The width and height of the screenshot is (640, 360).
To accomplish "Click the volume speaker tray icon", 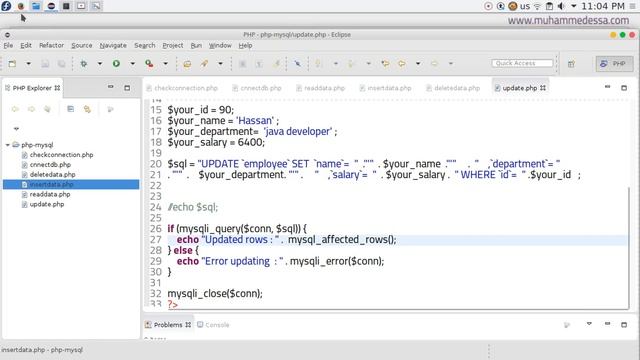I will [x=562, y=6].
